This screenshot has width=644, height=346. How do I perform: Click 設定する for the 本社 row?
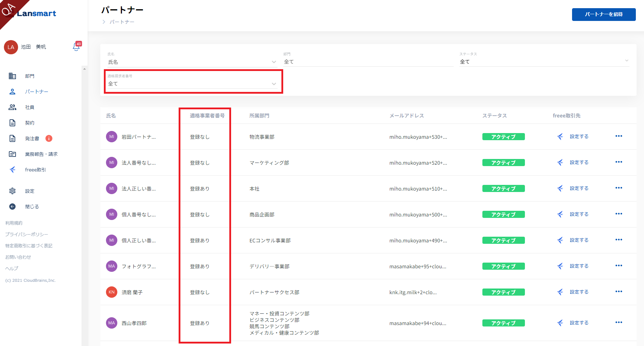579,188
